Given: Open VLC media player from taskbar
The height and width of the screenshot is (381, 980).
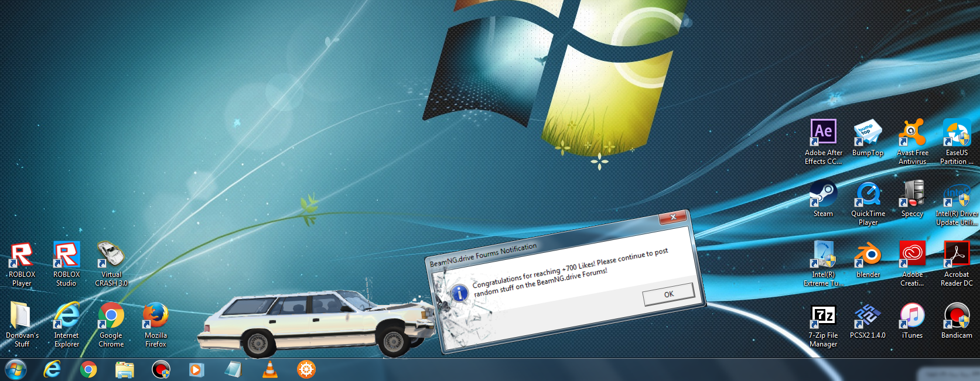Looking at the screenshot, I should click(x=269, y=369).
